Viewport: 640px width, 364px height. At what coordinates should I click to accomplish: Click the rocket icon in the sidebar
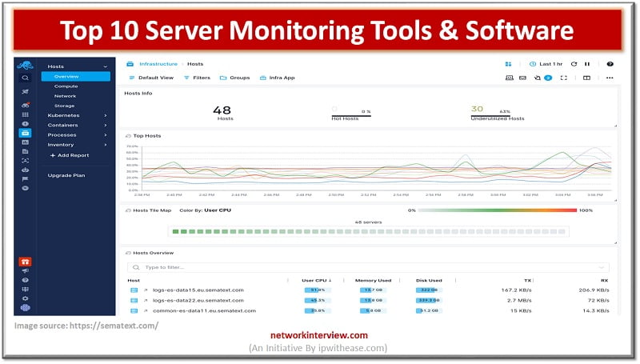point(26,92)
